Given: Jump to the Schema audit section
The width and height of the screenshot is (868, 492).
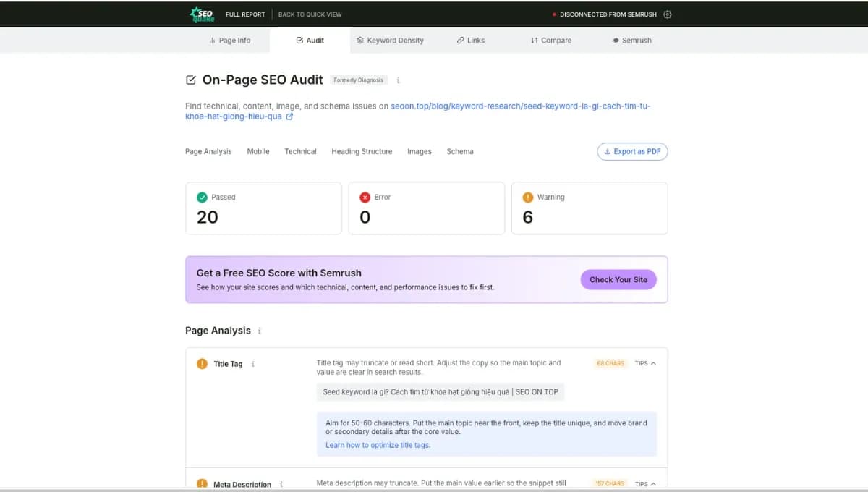Looking at the screenshot, I should (460, 152).
